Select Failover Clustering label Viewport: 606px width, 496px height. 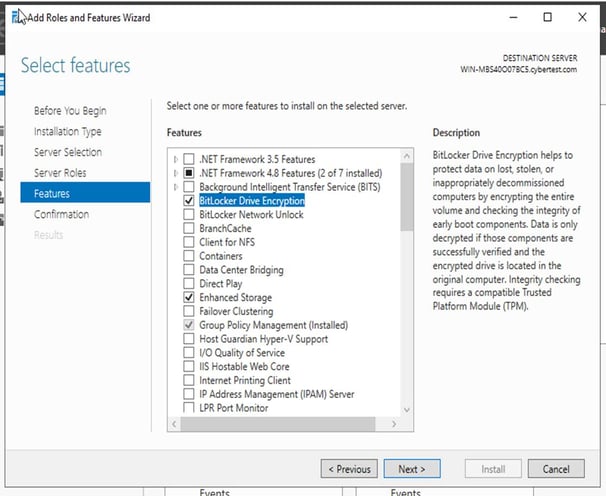(236, 311)
